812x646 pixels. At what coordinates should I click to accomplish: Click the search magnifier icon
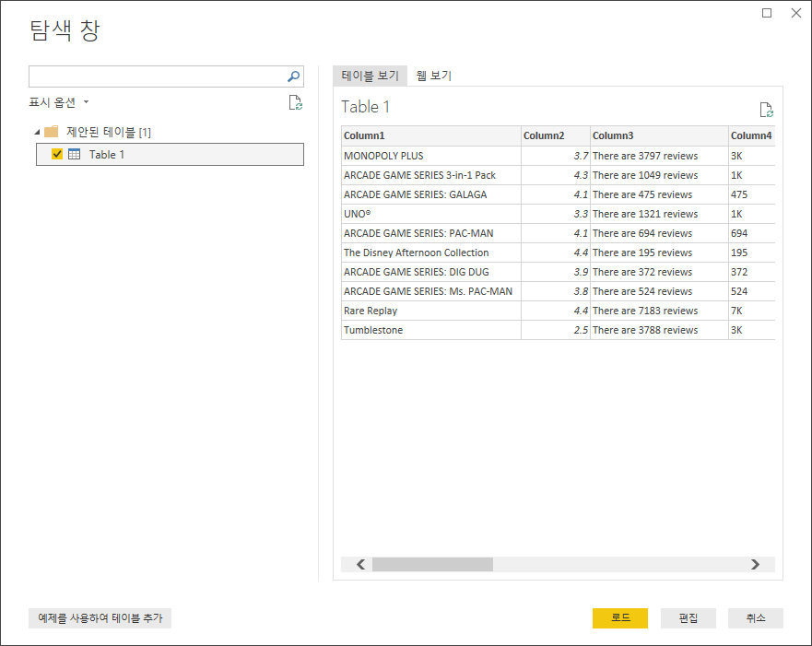click(x=293, y=76)
